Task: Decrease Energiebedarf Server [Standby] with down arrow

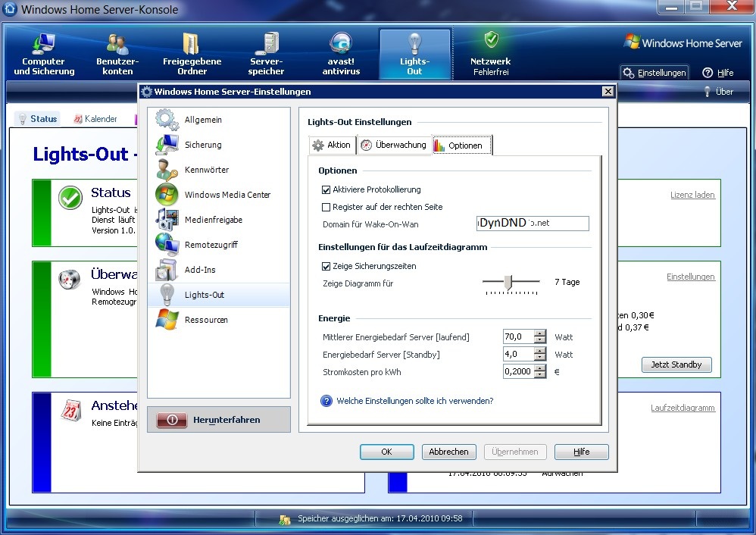Action: (x=540, y=358)
